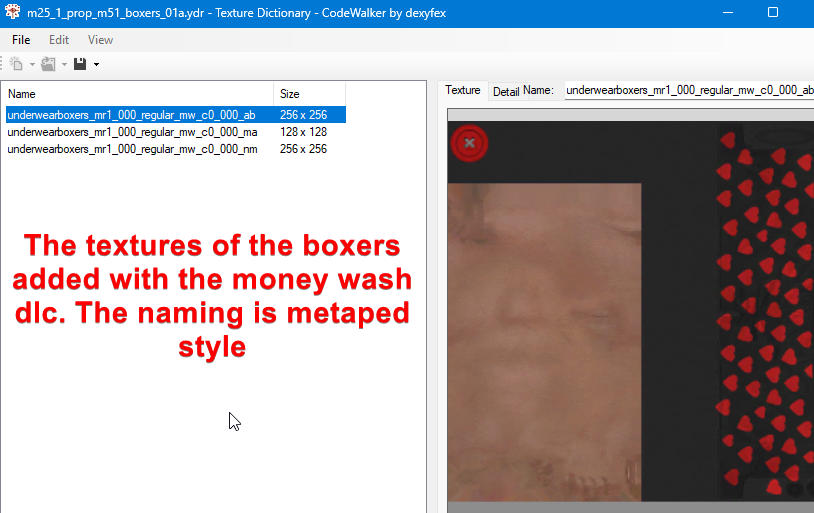The width and height of the screenshot is (814, 513).
Task: Switch to the Texture tab
Action: tap(463, 90)
